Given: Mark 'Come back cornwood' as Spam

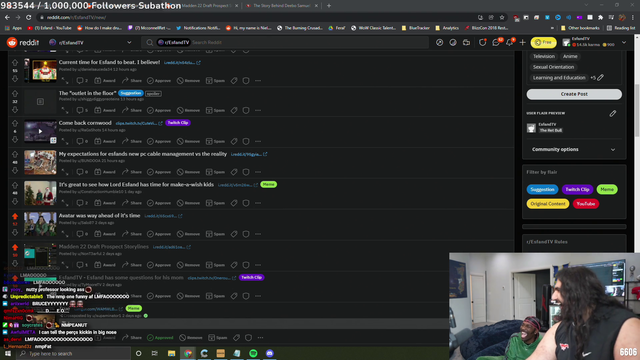Looking at the screenshot, I should click(x=215, y=141).
